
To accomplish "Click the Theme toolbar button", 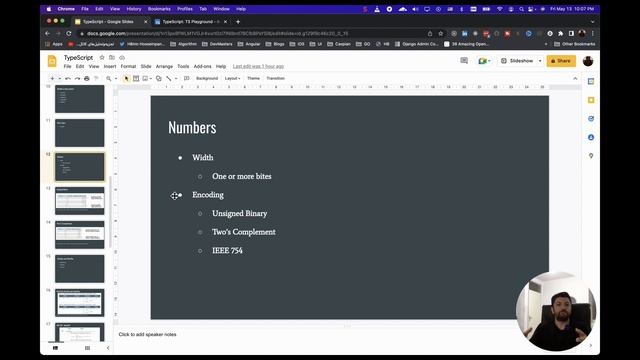I will (x=253, y=78).
